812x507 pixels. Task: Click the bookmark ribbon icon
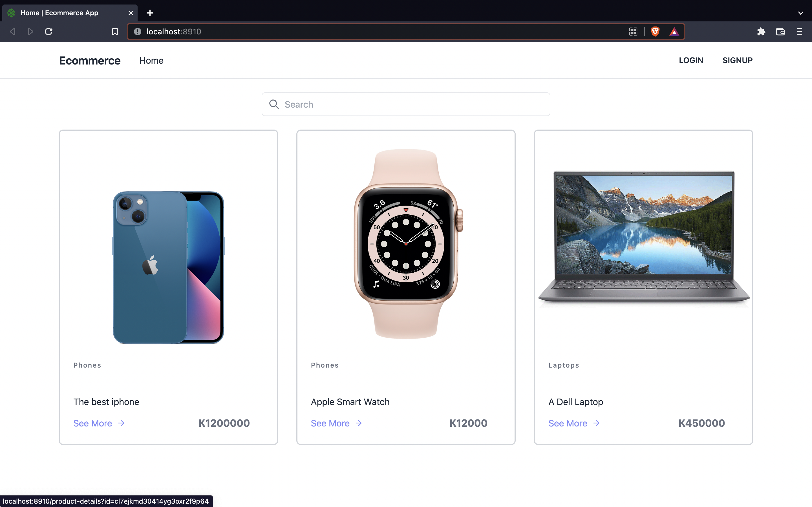click(115, 32)
